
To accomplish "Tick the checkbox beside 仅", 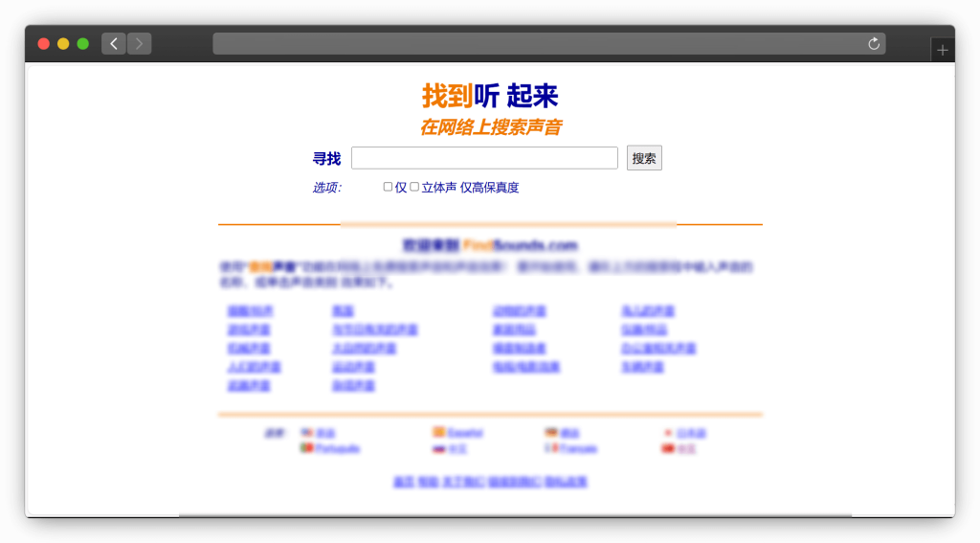I will coord(388,187).
